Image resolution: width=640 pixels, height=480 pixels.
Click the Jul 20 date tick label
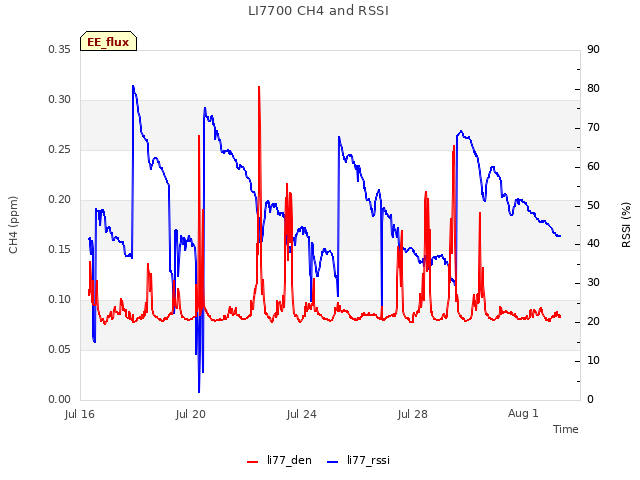pyautogui.click(x=191, y=414)
